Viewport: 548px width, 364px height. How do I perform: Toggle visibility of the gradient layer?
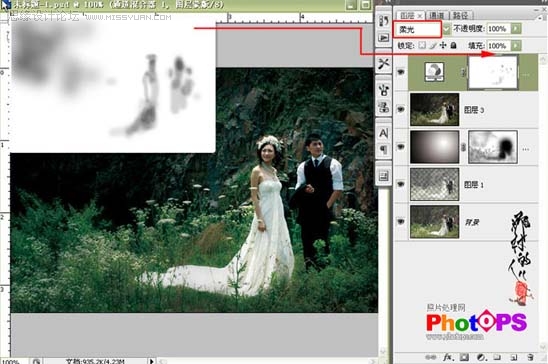tap(401, 147)
